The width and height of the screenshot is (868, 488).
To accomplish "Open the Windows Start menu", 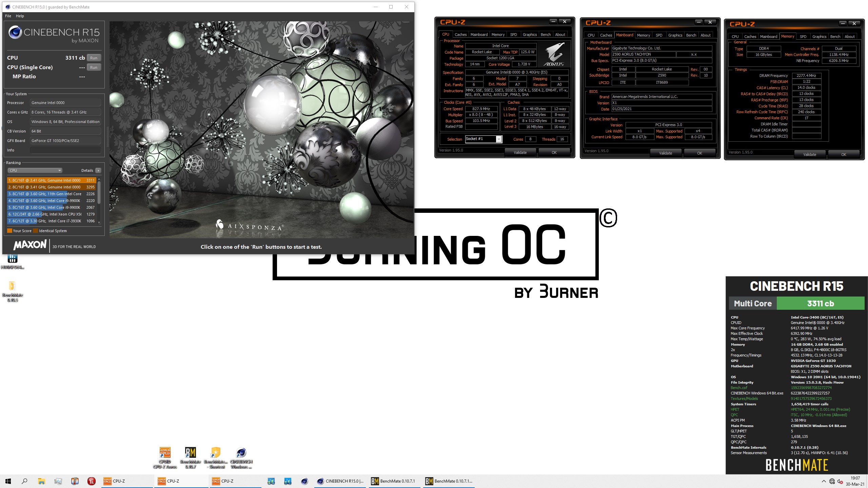I will [8, 481].
